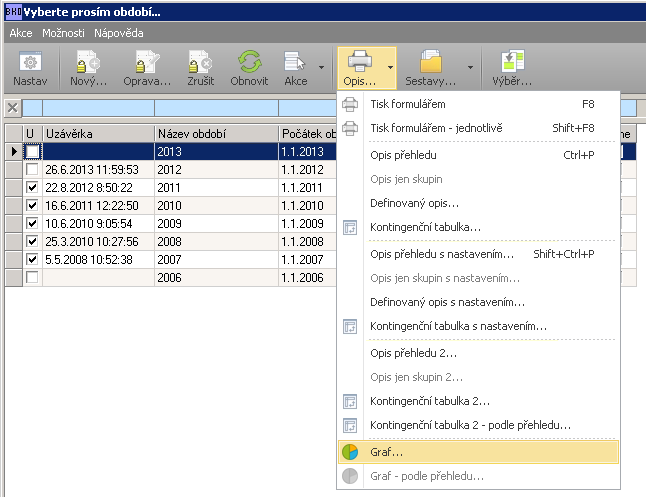
Task: Choose Tisk formulářem menu entry
Action: (478, 104)
